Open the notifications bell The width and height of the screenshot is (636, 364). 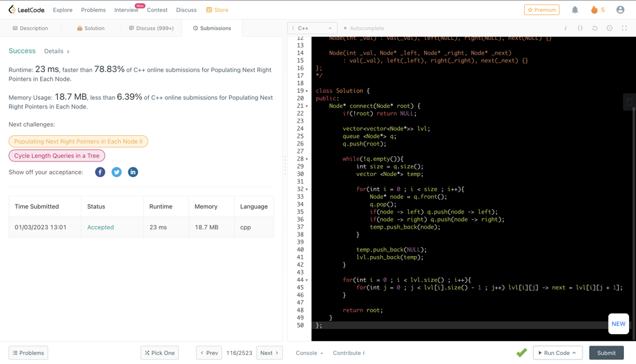[x=575, y=10]
